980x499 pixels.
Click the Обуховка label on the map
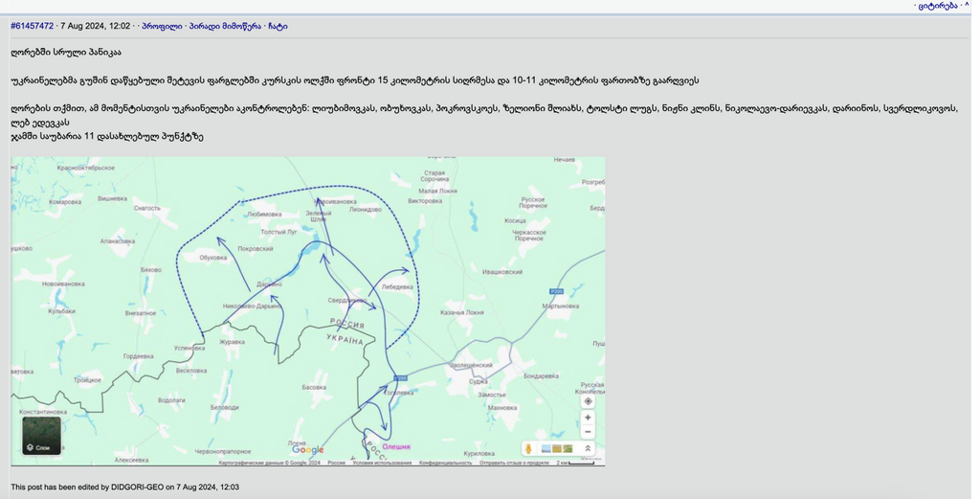(x=213, y=258)
